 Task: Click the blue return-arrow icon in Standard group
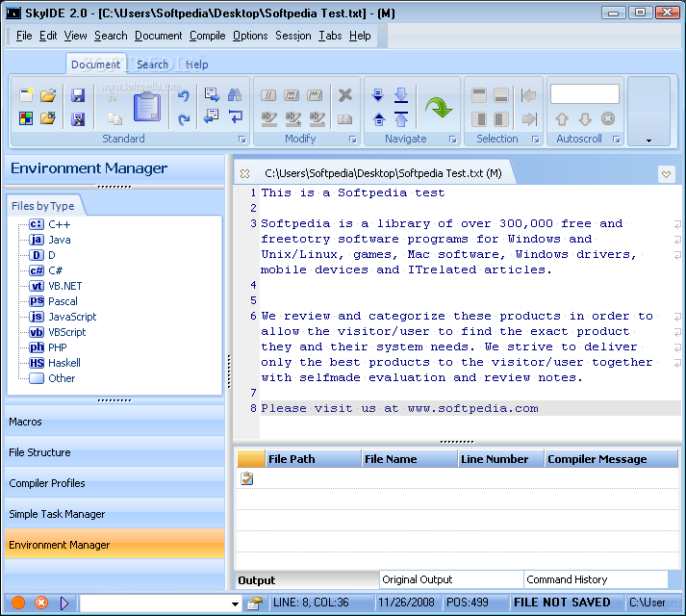click(x=236, y=116)
